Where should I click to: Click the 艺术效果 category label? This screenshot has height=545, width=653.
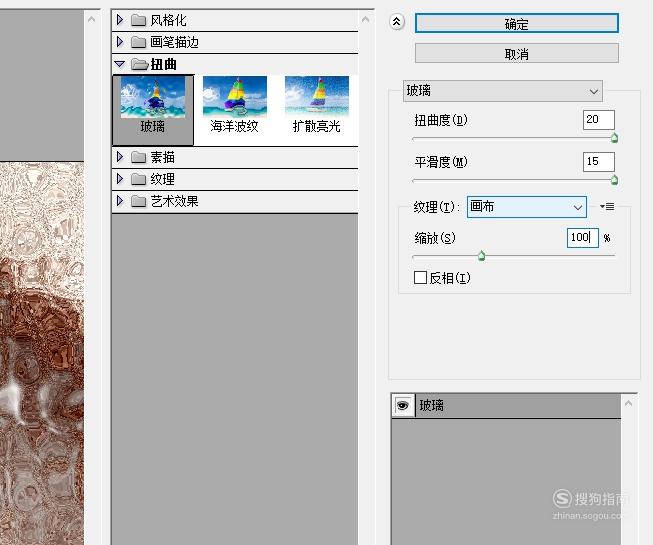(174, 202)
